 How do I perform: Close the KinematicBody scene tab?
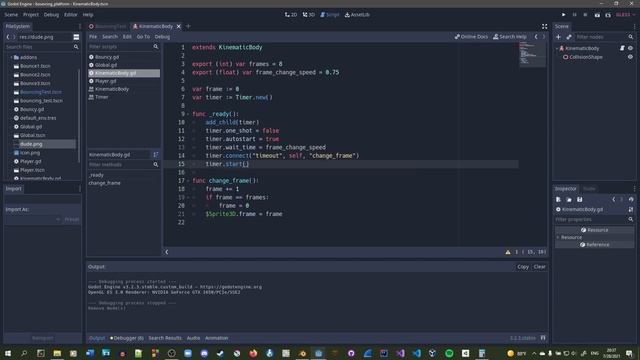pos(178,27)
